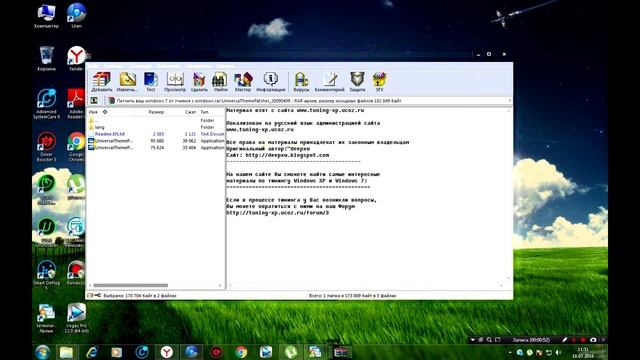
Task: Open the Smart Defrag 5 desktop icon
Action: point(46,275)
